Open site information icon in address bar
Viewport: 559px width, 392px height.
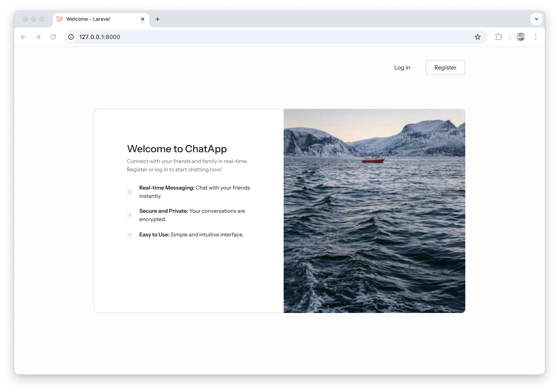[71, 37]
